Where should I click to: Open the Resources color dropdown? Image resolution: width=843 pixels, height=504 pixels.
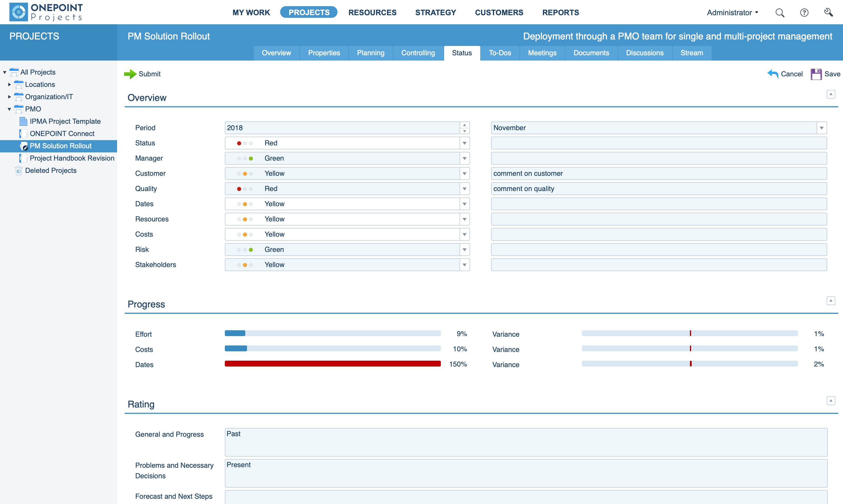click(x=465, y=219)
